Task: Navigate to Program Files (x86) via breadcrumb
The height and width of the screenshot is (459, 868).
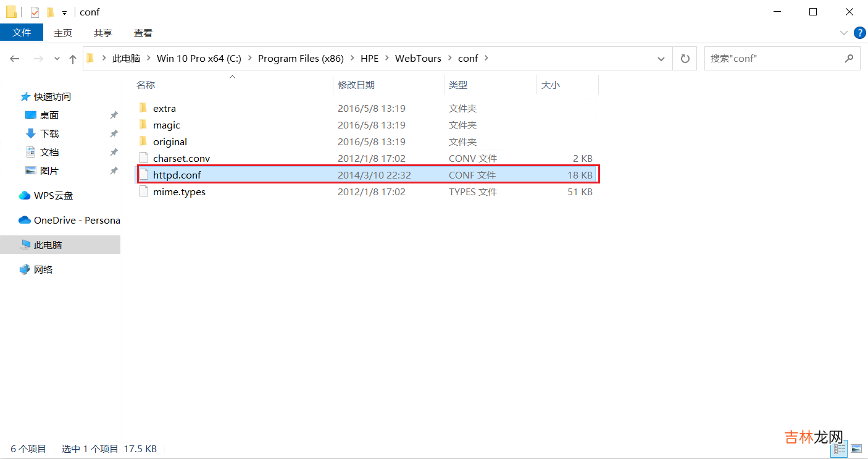Action: click(x=301, y=58)
